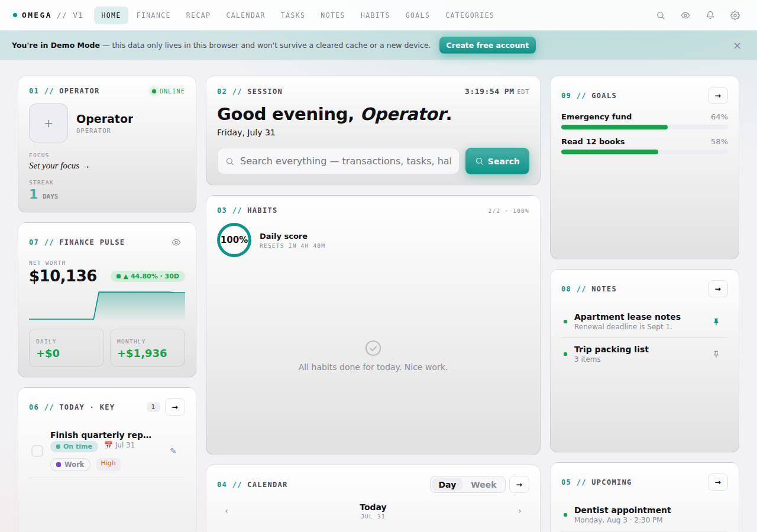The image size is (757, 532).
Task: Add operator avatar with plus tile
Action: tap(48, 123)
